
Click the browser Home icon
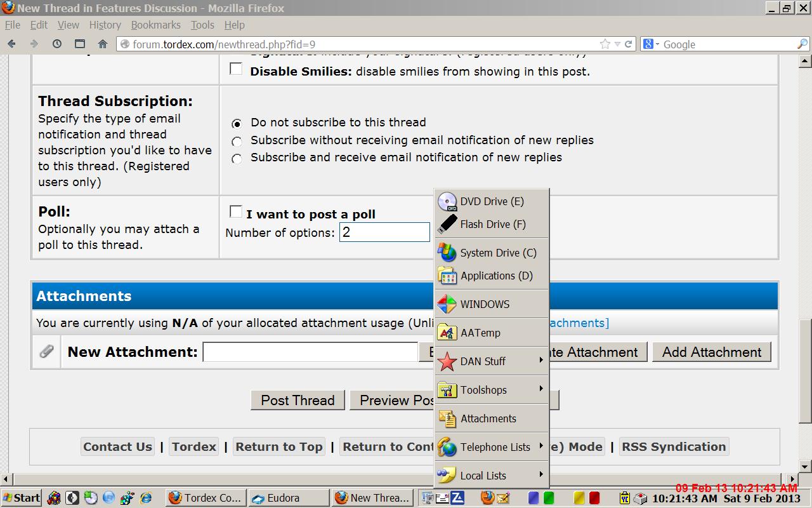pyautogui.click(x=103, y=44)
